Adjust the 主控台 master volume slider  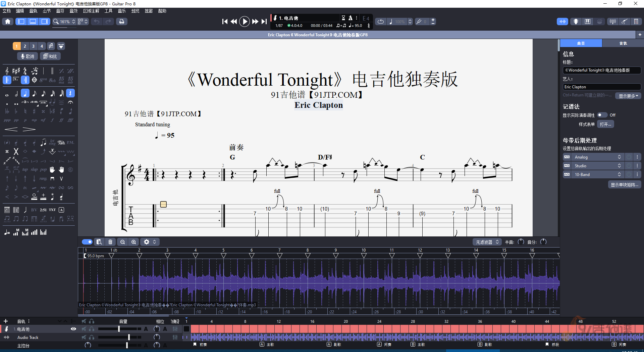point(127,345)
